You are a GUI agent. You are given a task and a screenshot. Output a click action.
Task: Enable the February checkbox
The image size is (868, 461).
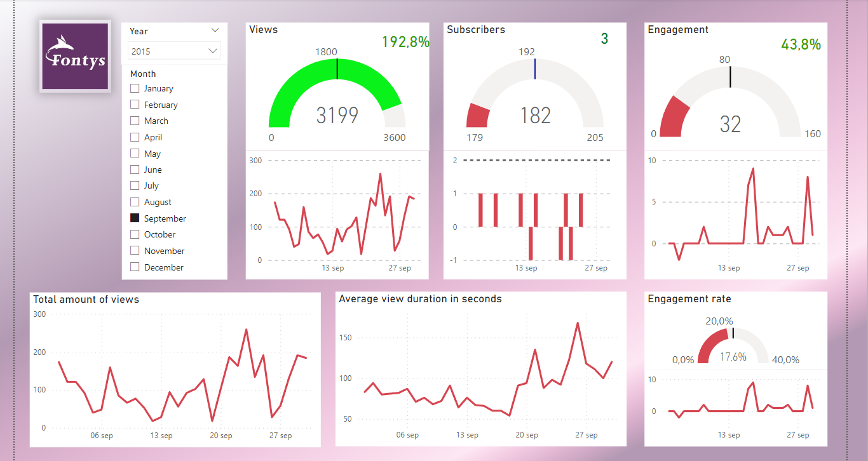coord(134,104)
